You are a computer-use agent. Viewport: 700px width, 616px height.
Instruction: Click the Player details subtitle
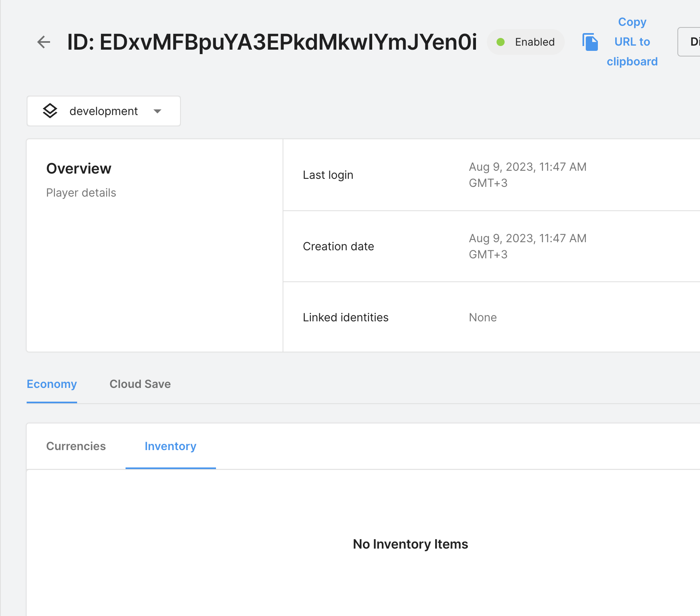(x=81, y=193)
